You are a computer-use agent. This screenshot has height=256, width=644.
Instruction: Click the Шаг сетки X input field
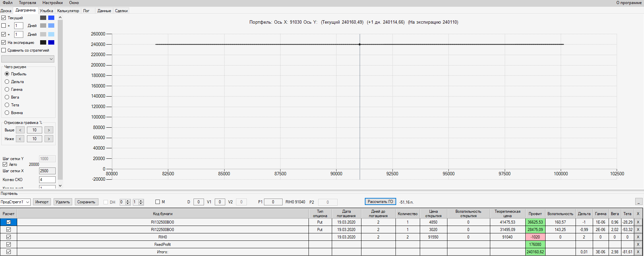[x=47, y=171]
